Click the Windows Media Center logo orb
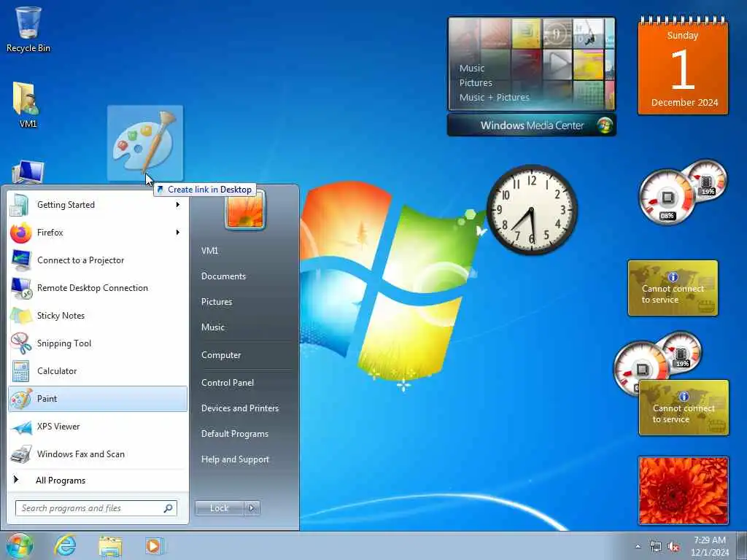This screenshot has height=560, width=747. pyautogui.click(x=605, y=125)
